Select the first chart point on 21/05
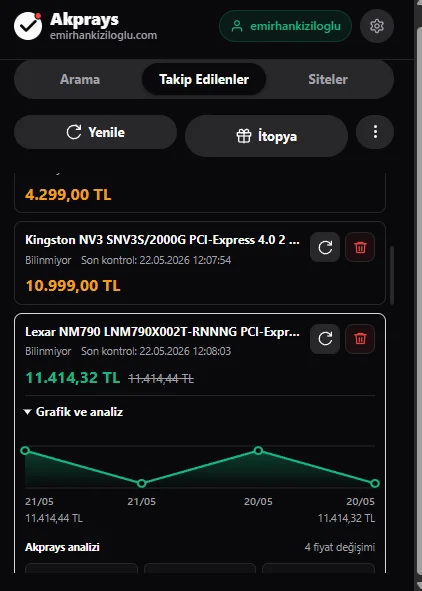The height and width of the screenshot is (591, 422). tap(25, 450)
